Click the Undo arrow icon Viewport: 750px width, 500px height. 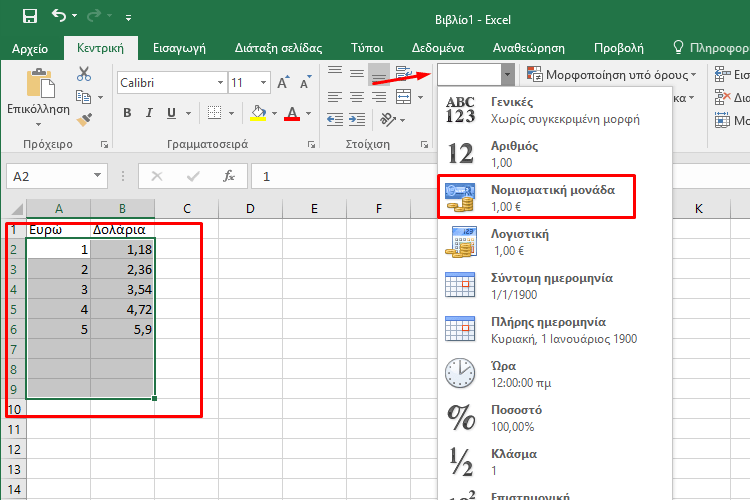tap(59, 17)
